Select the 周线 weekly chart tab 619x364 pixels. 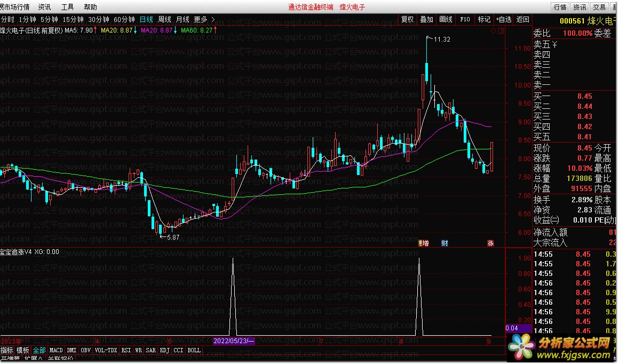pos(164,19)
